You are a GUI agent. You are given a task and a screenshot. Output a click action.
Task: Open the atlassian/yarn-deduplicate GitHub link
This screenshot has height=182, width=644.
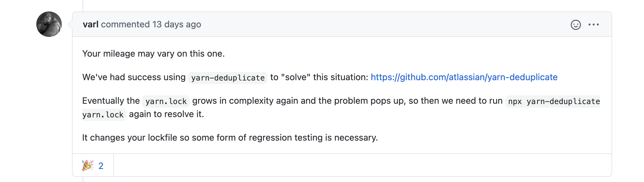point(464,77)
